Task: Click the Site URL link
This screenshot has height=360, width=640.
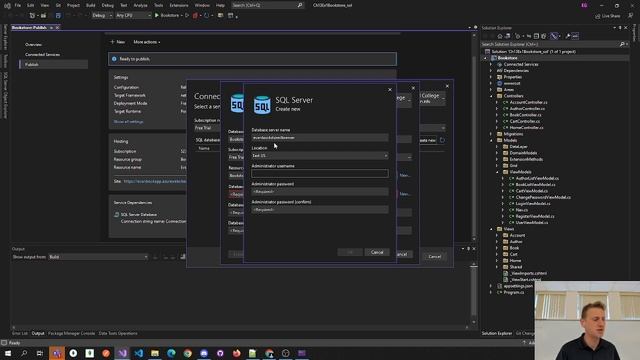Action: [155, 181]
